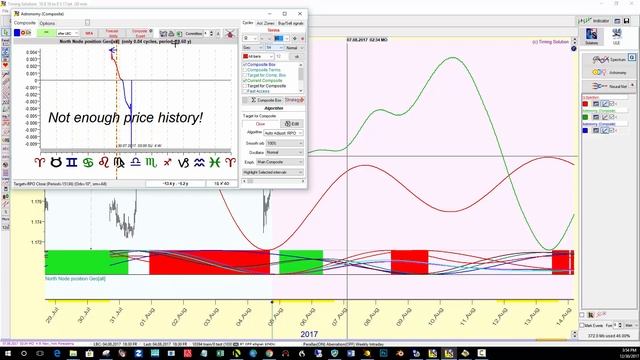Click the Scorpio zodiac symbol
Image resolution: width=640 pixels, height=360 pixels.
pyautogui.click(x=151, y=162)
